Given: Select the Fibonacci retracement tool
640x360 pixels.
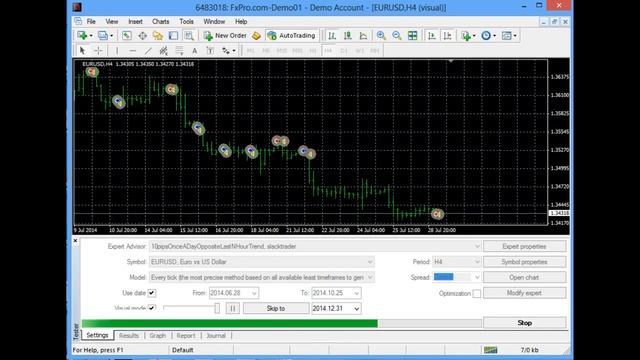Looking at the screenshot, I should tap(179, 51).
